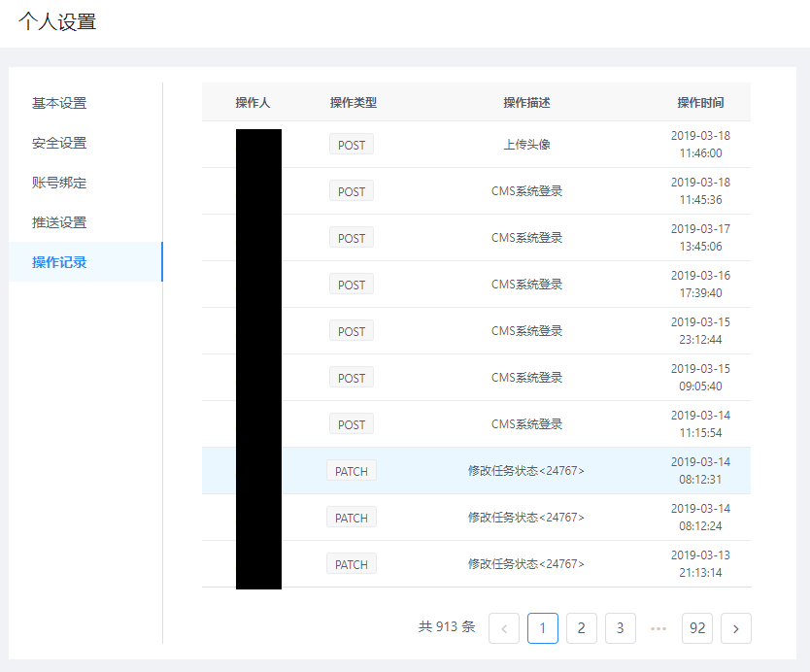Click the 操作类型 column header

[354, 102]
